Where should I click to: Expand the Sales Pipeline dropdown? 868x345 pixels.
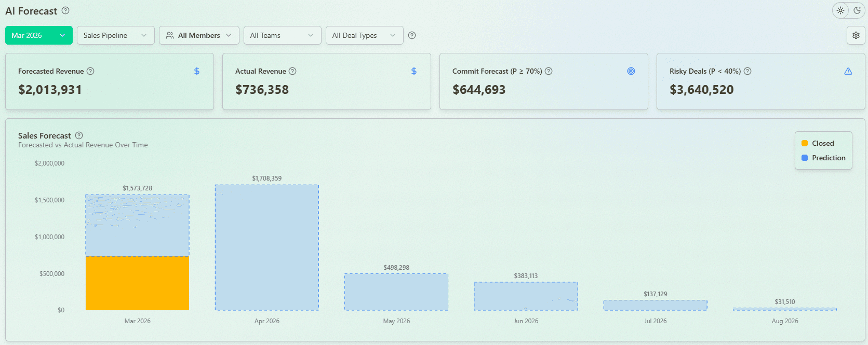pos(116,35)
